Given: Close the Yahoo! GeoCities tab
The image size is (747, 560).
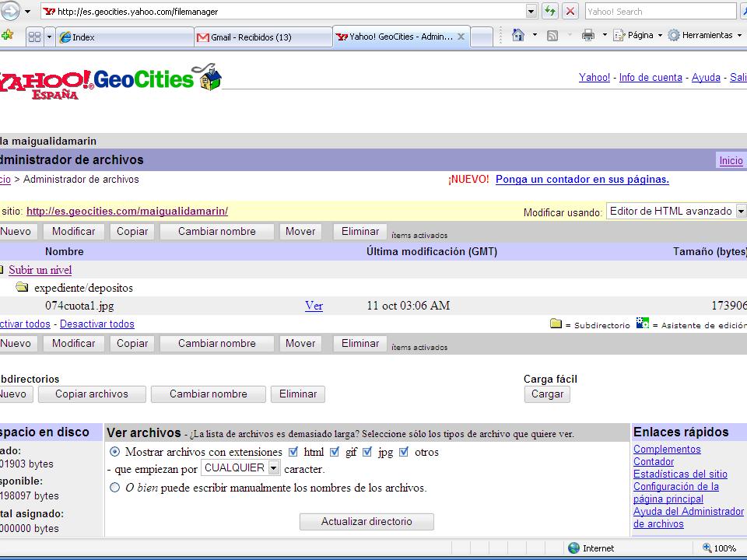Looking at the screenshot, I should [461, 37].
